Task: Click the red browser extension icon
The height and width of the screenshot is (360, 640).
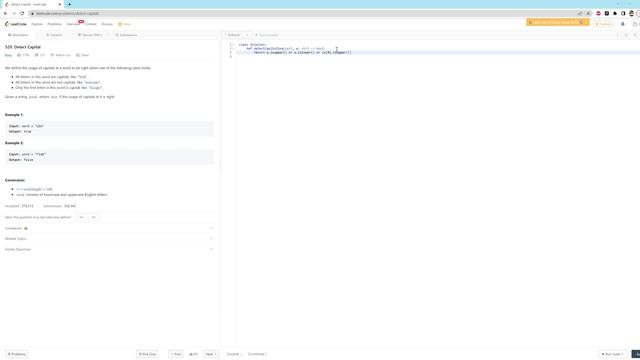Action: pos(599,13)
